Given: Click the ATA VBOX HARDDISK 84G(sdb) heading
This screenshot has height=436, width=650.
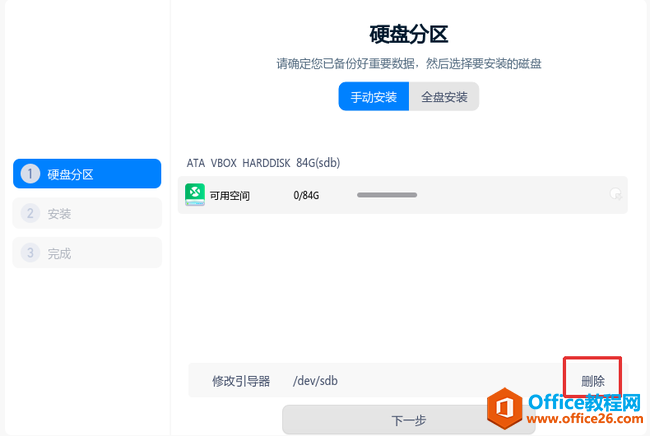Looking at the screenshot, I should 270,162.
